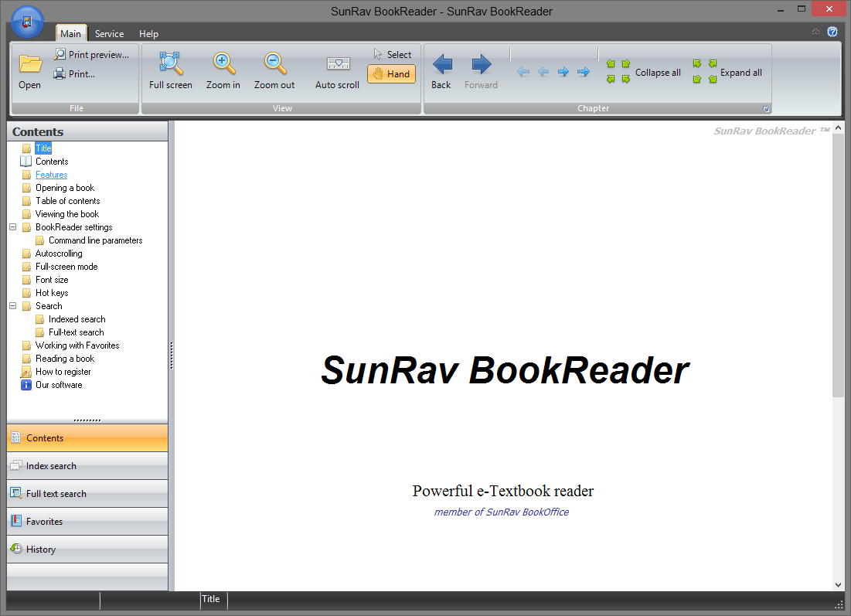851x616 pixels.
Task: Toggle the Hand tool
Action: click(391, 73)
